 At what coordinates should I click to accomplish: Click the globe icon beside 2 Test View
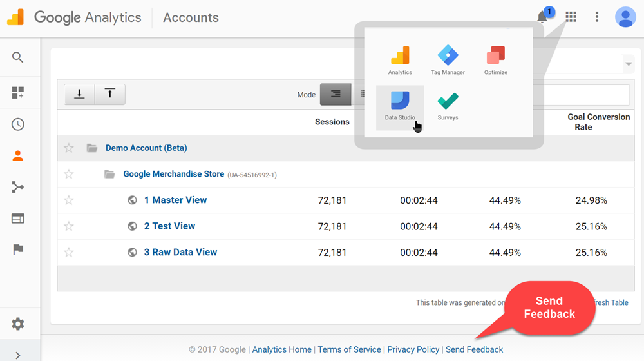click(x=132, y=226)
